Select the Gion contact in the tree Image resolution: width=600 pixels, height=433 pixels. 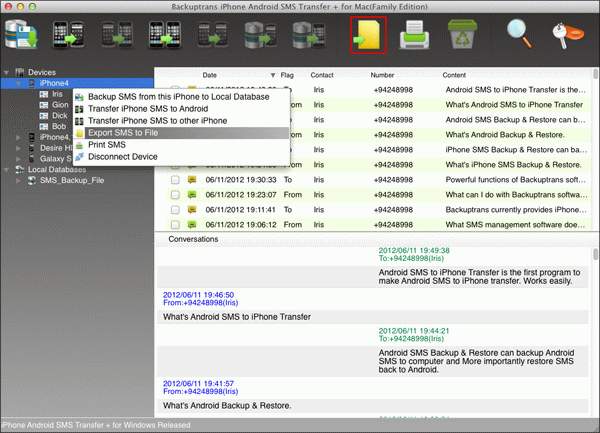(x=60, y=105)
